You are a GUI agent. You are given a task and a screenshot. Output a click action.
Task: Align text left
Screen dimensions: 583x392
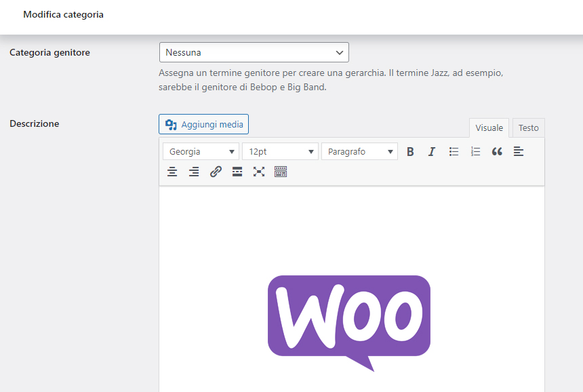pos(519,152)
